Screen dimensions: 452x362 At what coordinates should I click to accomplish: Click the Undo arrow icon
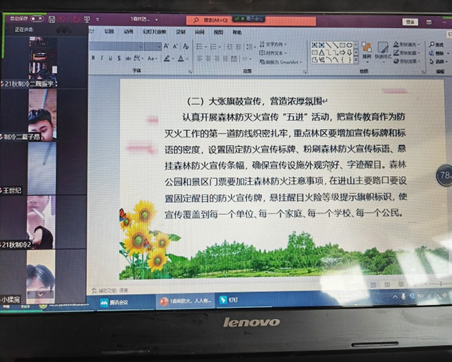coord(63,19)
